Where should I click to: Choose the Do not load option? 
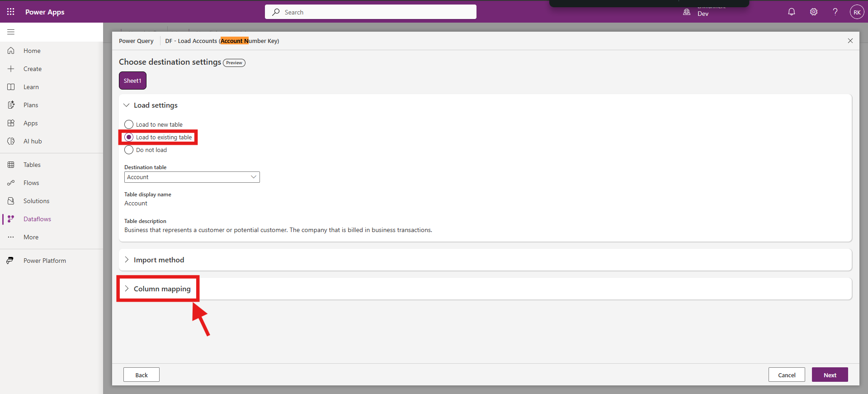point(129,150)
